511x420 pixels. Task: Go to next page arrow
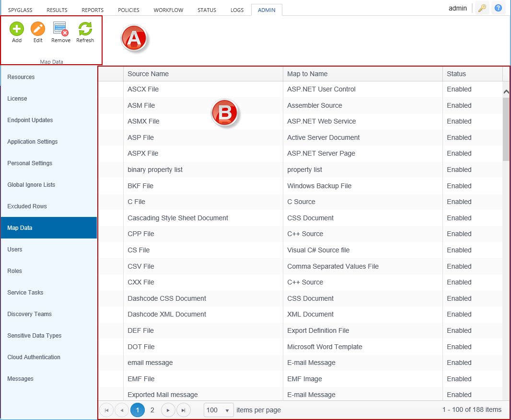(x=168, y=410)
